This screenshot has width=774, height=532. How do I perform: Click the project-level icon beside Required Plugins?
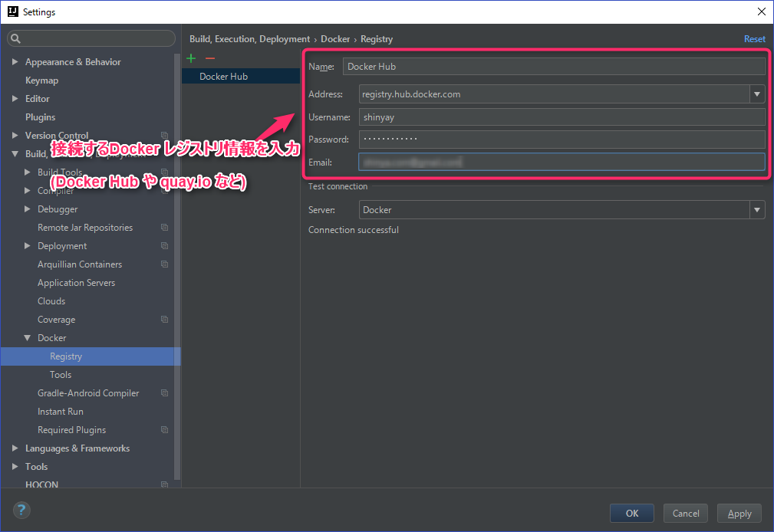tap(164, 430)
